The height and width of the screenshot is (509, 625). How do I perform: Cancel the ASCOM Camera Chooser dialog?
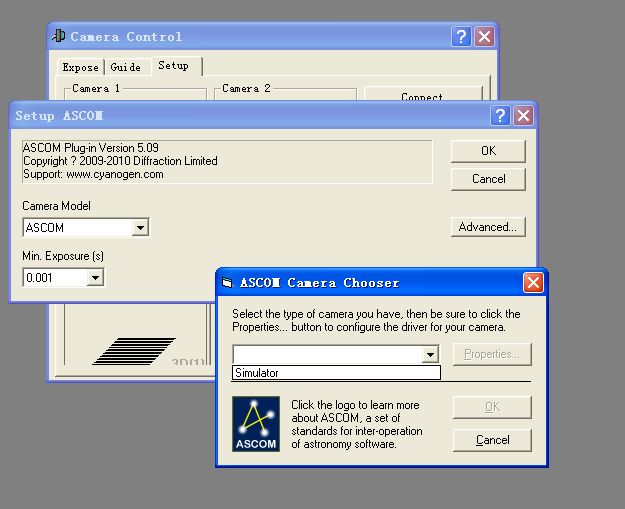tap(492, 440)
